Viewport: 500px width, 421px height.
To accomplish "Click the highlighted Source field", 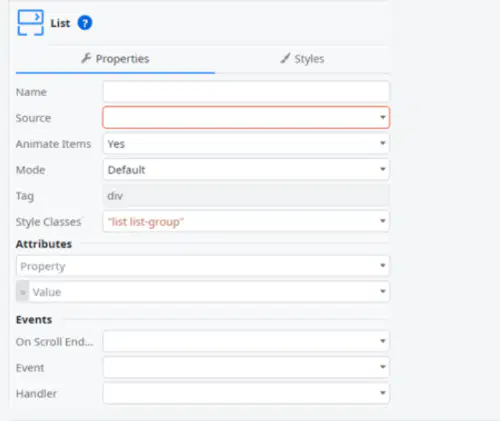I will (246, 117).
